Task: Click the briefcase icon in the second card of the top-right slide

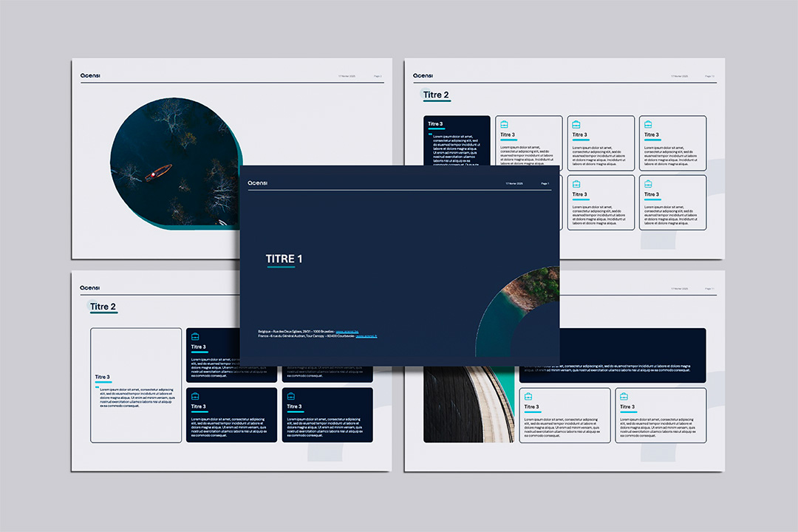Action: click(505, 124)
